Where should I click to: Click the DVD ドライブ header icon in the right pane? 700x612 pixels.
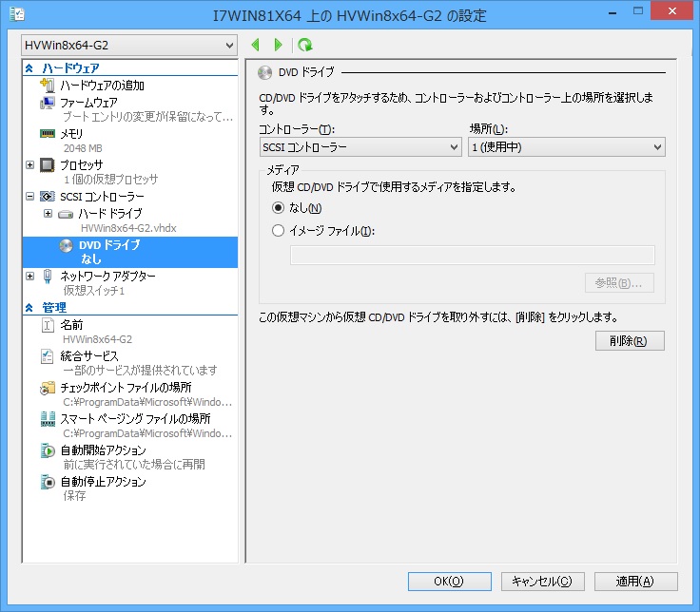pos(264,72)
